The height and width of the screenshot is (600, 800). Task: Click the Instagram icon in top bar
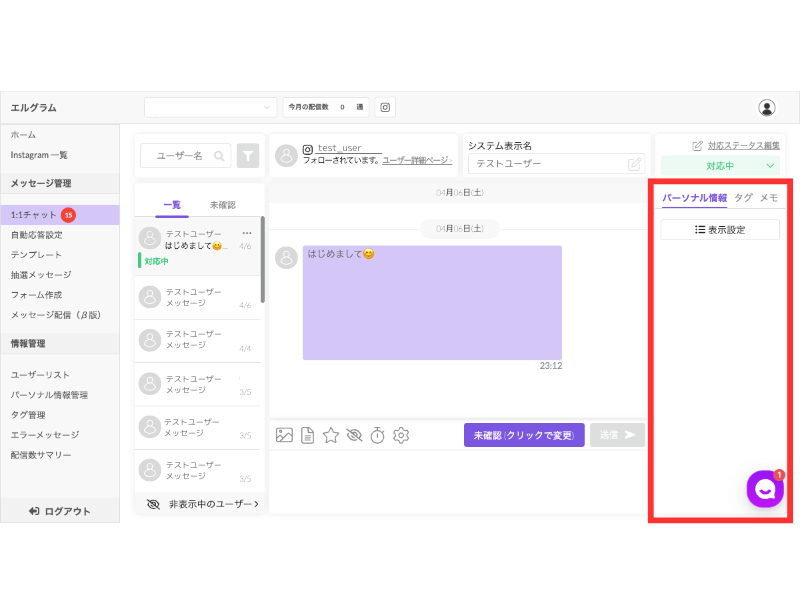(x=385, y=107)
